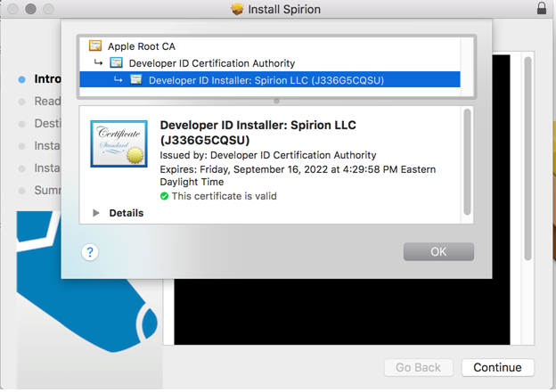Screen dimensions: 556x392
Task: Click the Destination step in sidebar
Action: [40, 124]
